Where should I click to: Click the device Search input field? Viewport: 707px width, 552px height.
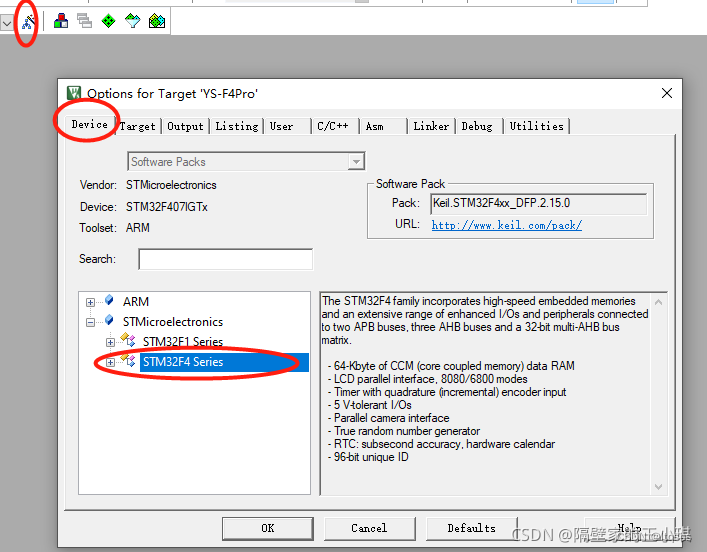pos(225,259)
